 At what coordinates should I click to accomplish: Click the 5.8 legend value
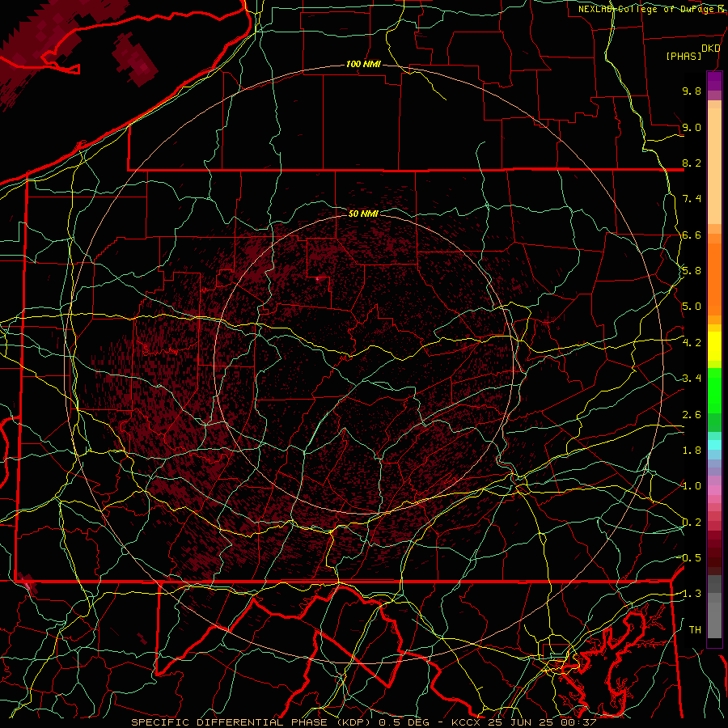(692, 271)
